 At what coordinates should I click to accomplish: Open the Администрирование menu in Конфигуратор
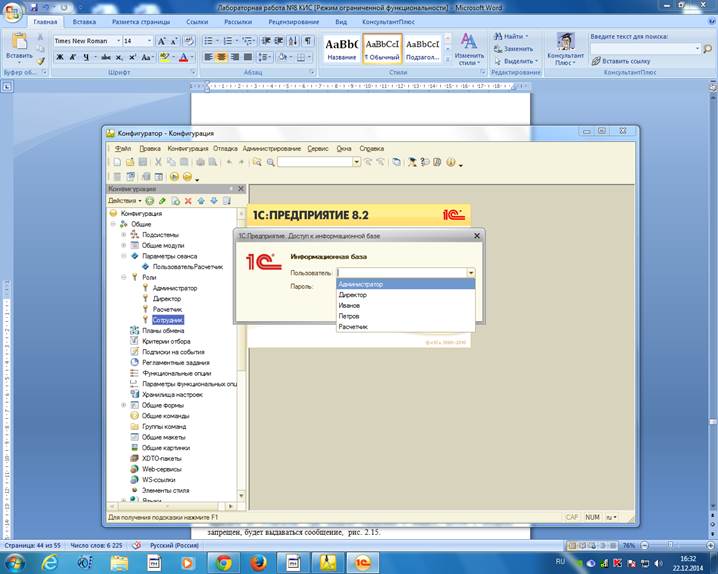click(x=272, y=148)
